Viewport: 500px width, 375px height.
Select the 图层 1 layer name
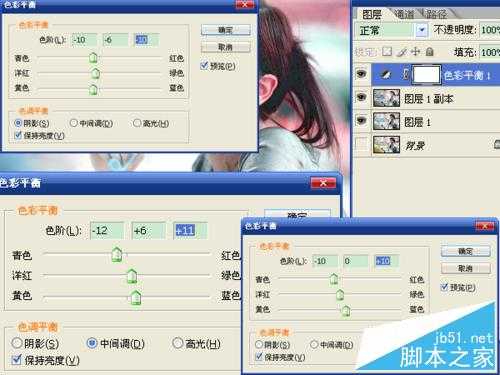[x=417, y=122]
